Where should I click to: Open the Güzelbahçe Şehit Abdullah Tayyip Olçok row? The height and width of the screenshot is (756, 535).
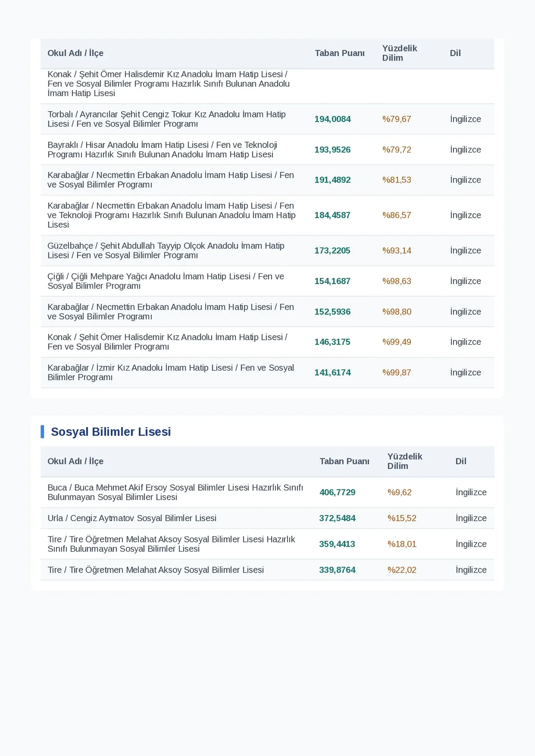pos(267,251)
